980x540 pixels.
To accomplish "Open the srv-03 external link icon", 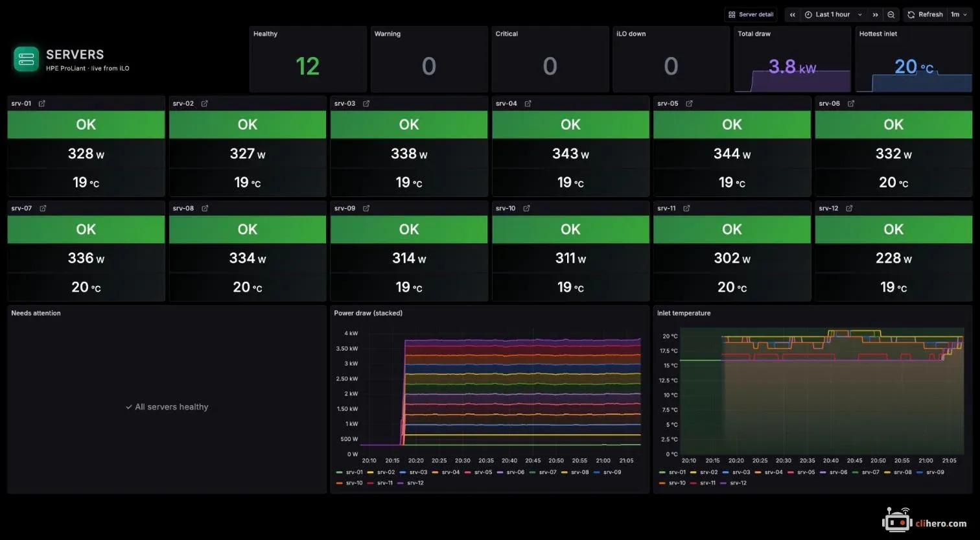I will (x=366, y=104).
